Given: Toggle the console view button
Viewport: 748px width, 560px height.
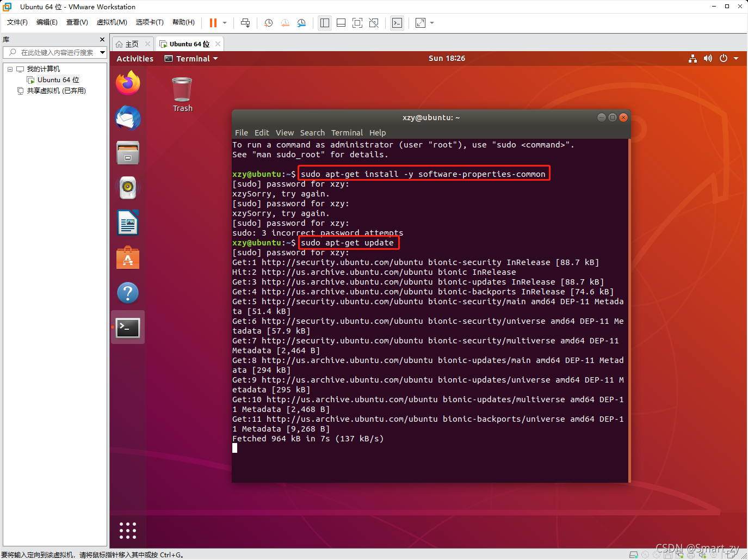Looking at the screenshot, I should [x=397, y=23].
